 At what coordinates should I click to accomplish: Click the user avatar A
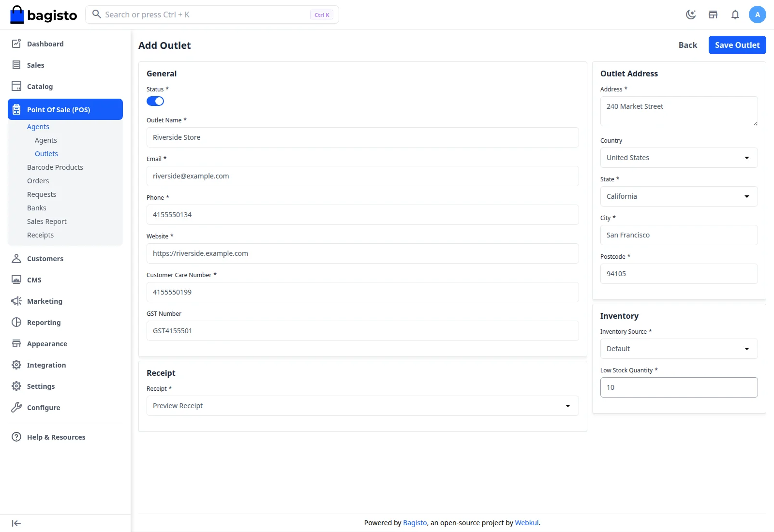click(758, 15)
